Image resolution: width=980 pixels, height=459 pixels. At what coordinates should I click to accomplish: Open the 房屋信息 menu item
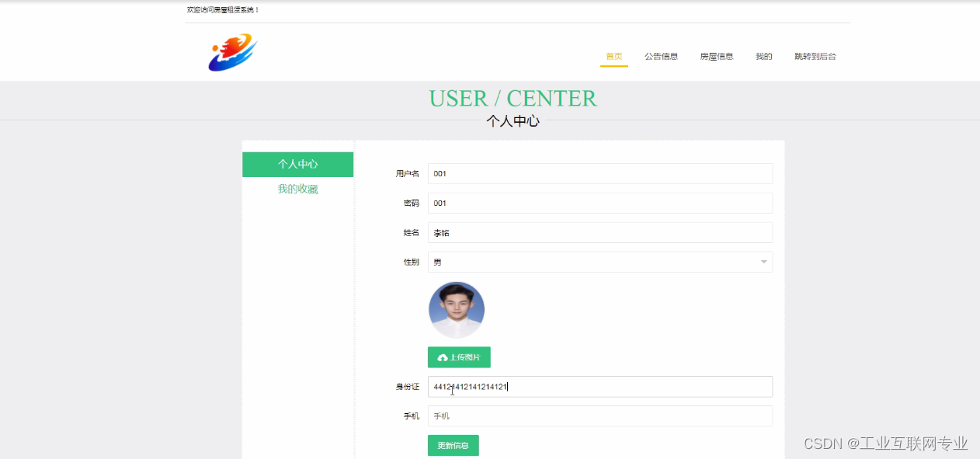click(x=716, y=56)
